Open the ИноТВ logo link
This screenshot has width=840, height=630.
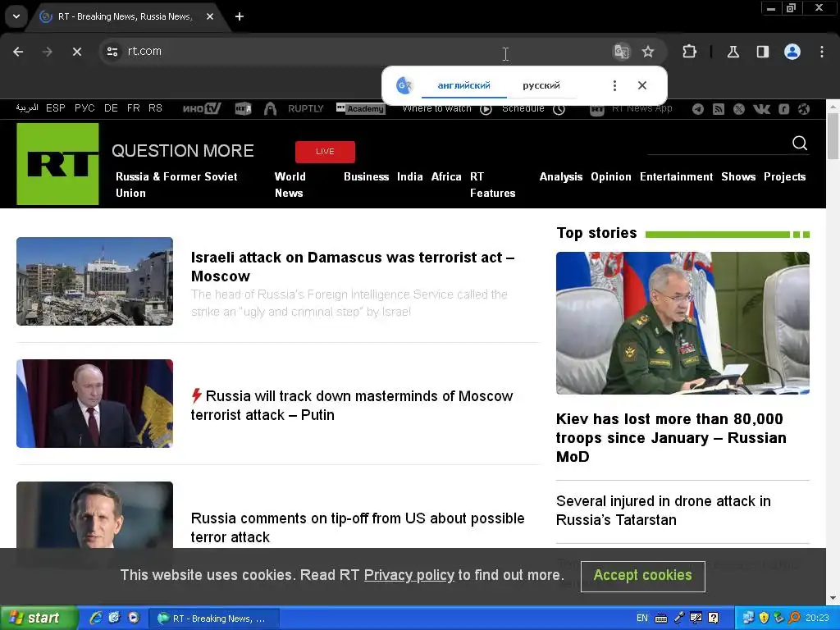202,108
